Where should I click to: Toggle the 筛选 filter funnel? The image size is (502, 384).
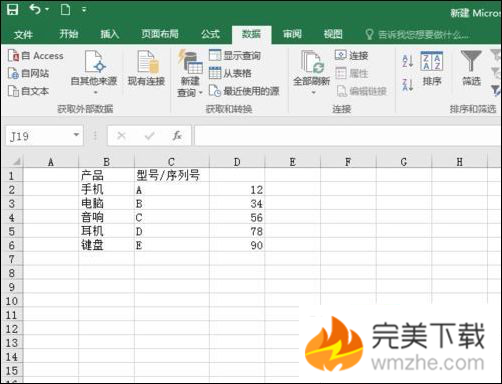click(471, 68)
